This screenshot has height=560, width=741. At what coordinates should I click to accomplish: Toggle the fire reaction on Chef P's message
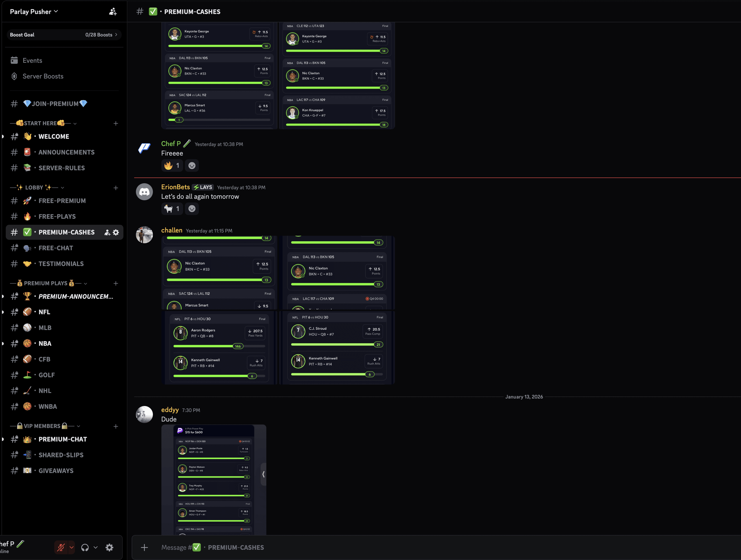(172, 165)
